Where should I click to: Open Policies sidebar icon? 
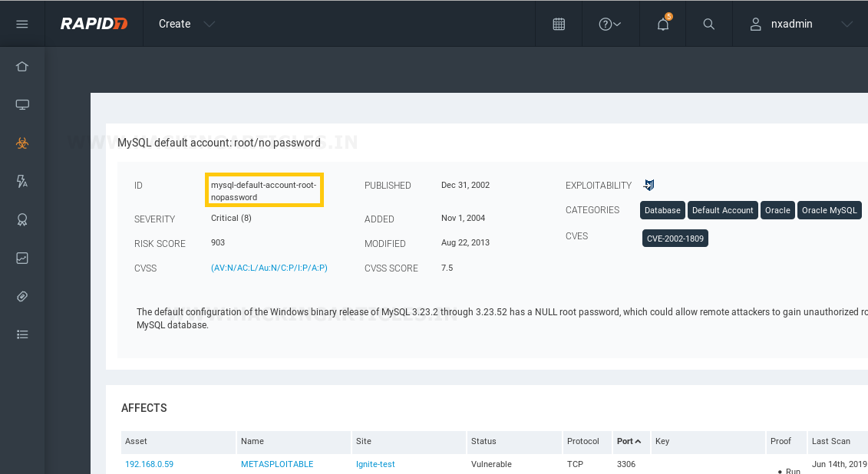(x=22, y=182)
